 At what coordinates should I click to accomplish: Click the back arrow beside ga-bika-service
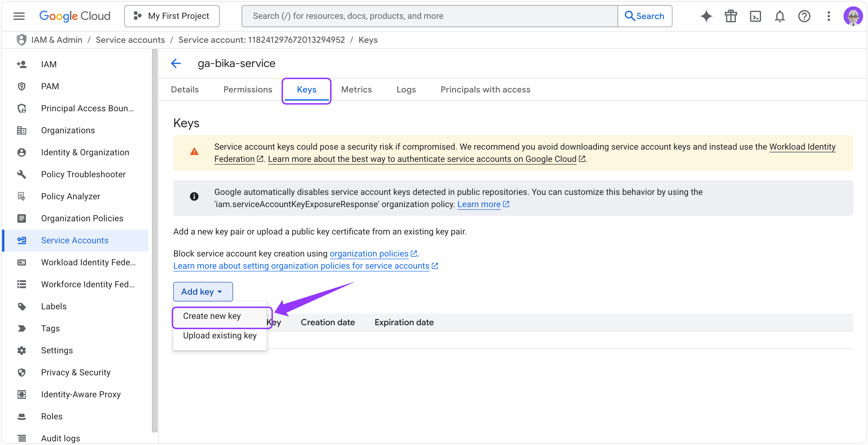tap(176, 63)
